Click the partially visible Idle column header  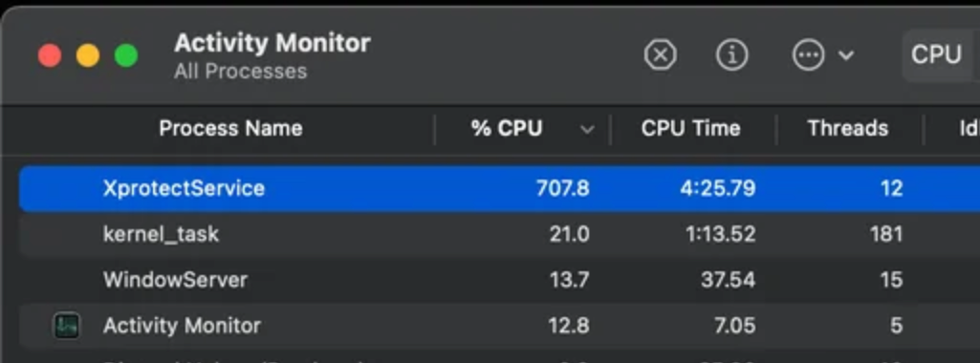969,129
